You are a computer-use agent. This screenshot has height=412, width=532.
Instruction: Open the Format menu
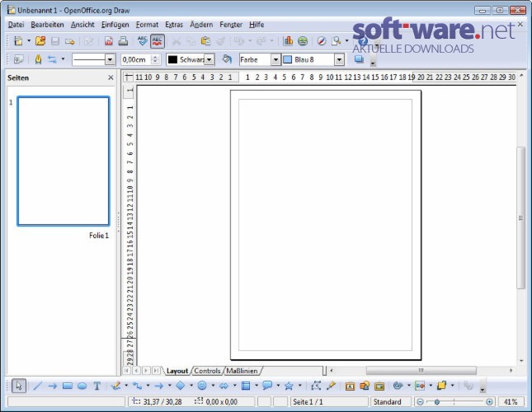point(147,25)
